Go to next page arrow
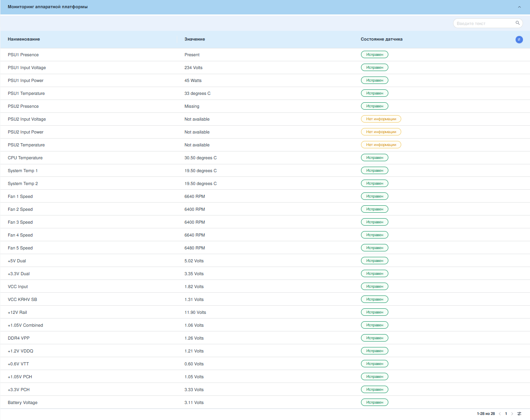The width and height of the screenshot is (530, 420). (x=512, y=414)
